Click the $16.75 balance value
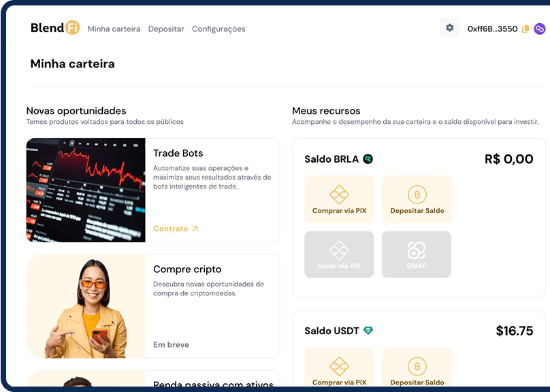 [x=515, y=331]
